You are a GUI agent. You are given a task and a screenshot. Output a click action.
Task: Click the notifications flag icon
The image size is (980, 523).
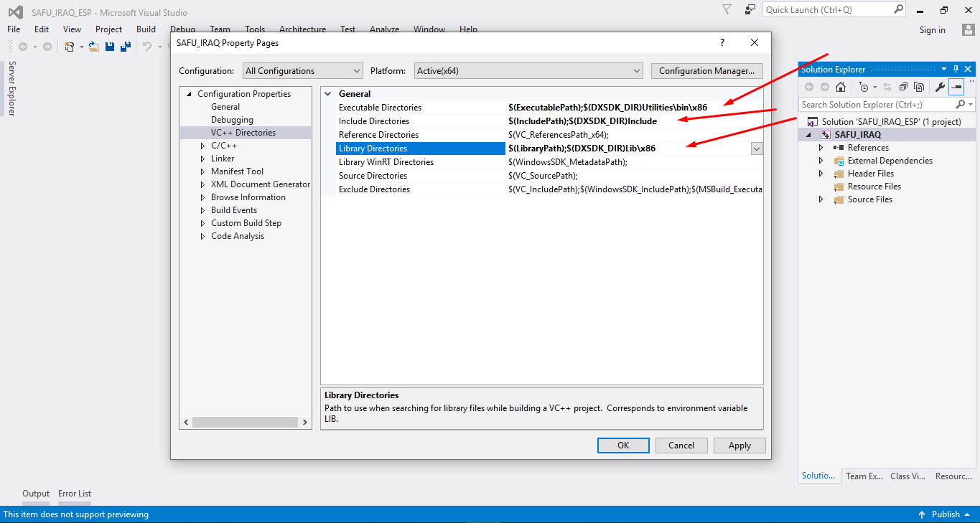(x=727, y=10)
